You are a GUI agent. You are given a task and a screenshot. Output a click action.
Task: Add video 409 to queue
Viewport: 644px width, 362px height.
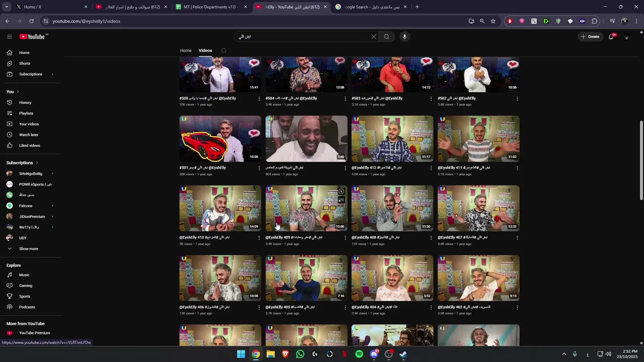pyautogui.click(x=341, y=200)
